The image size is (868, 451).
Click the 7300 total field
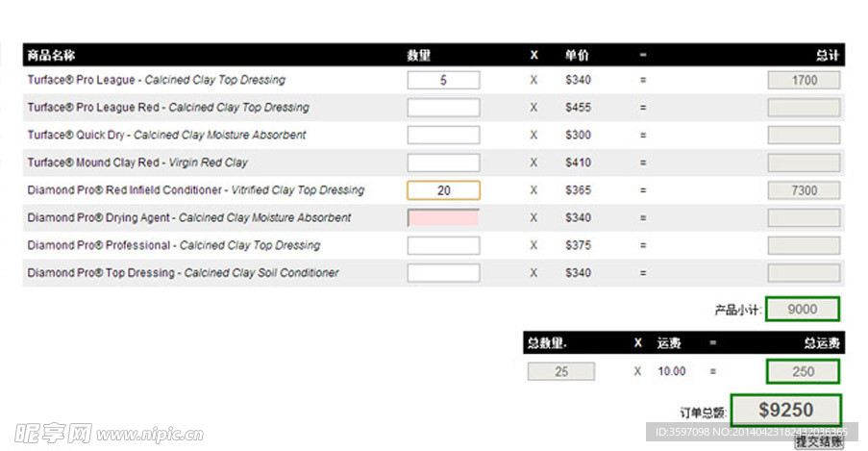pyautogui.click(x=804, y=190)
